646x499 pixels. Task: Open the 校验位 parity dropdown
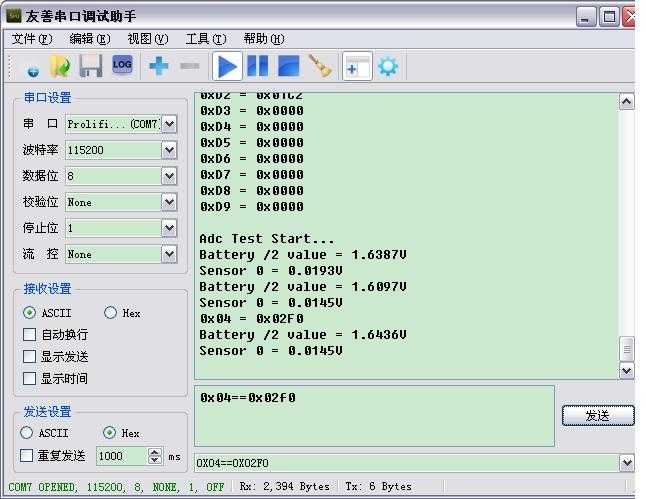click(x=169, y=202)
